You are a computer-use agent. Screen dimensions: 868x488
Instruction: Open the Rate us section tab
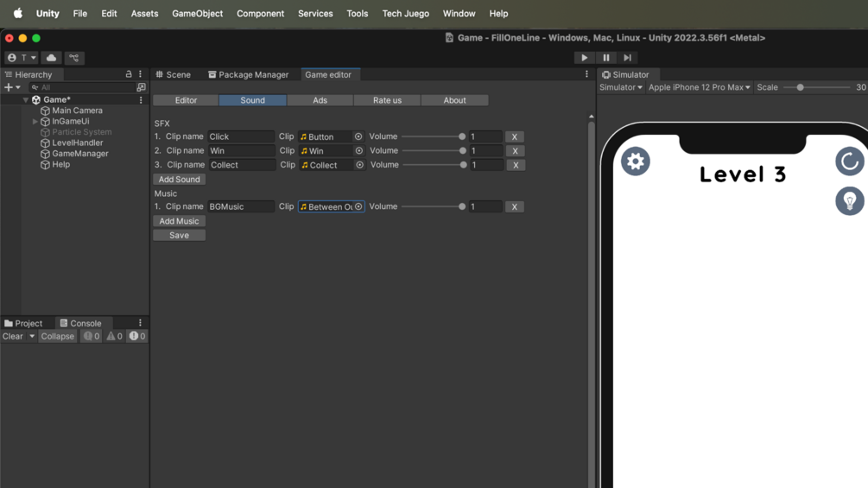[x=388, y=100]
